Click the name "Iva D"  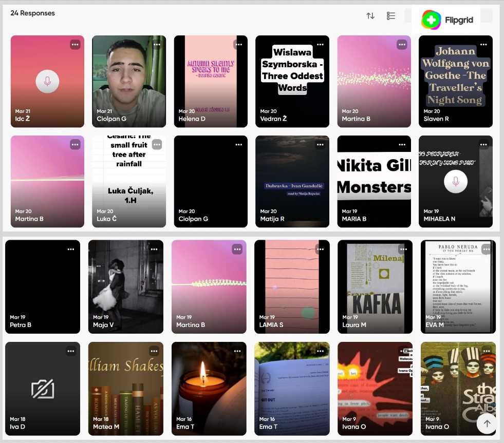pyautogui.click(x=17, y=427)
